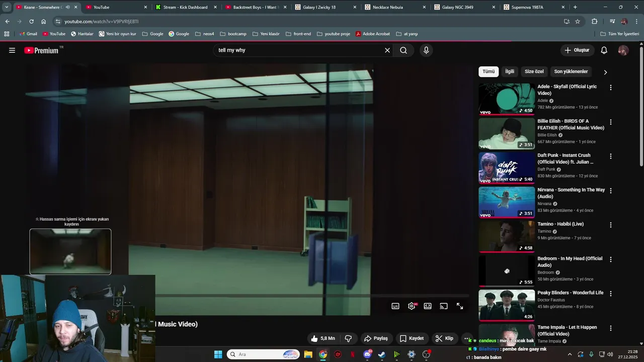644x362 pixels.
Task: Open Steam from taskbar
Action: [x=382, y=354]
